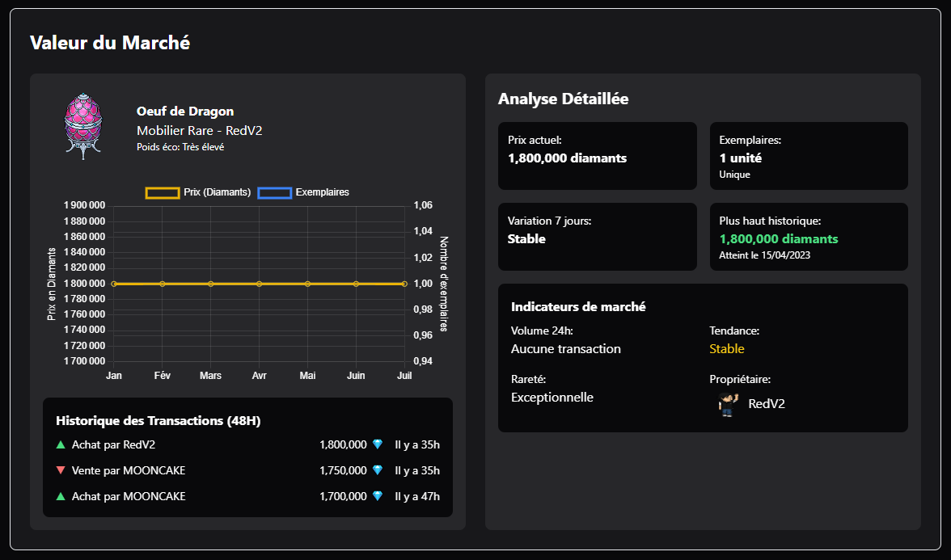Select the chart data point for Mai
951x560 pixels.
coord(307,284)
